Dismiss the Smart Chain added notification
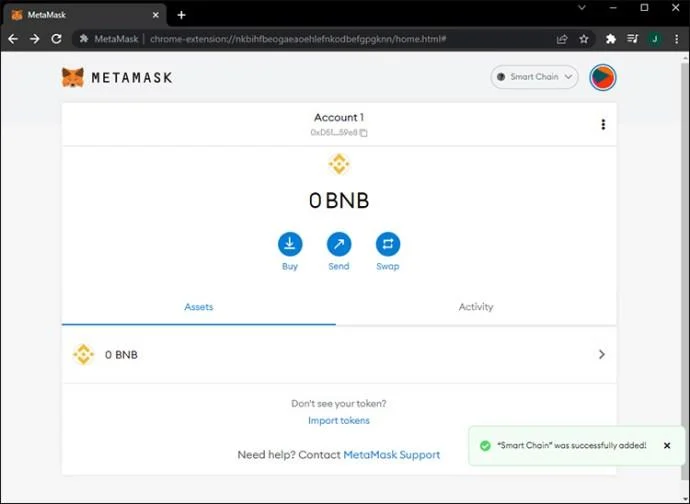Viewport: 690px width, 504px height. pos(667,445)
